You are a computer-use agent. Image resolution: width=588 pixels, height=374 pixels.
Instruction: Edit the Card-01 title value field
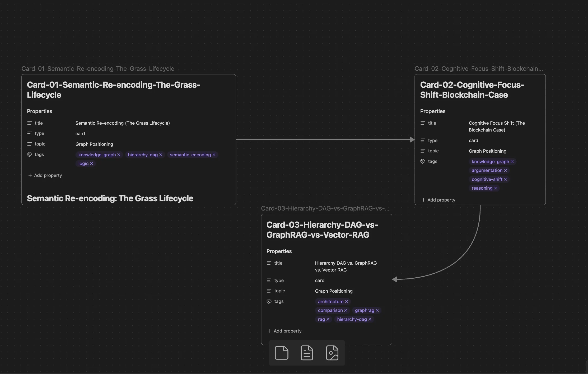[x=123, y=123]
